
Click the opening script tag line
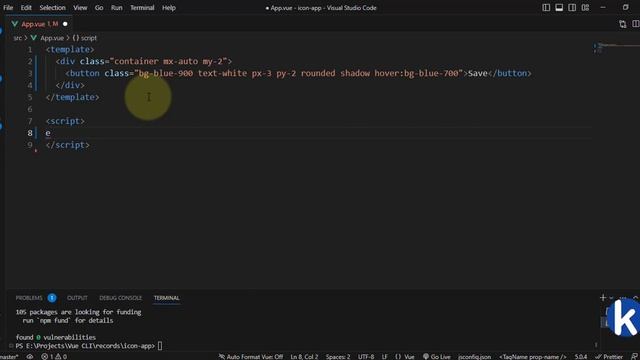[x=65, y=121]
